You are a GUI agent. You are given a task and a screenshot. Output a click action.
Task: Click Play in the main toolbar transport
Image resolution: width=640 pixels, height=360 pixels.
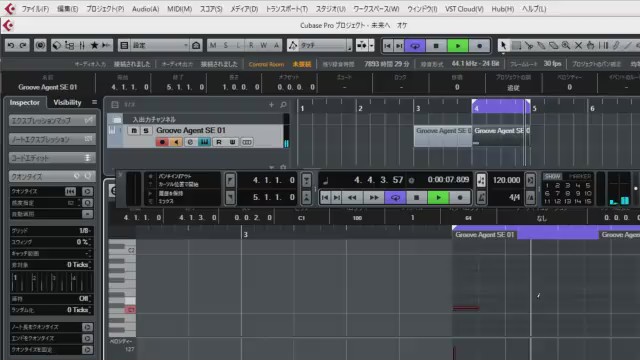[458, 46]
